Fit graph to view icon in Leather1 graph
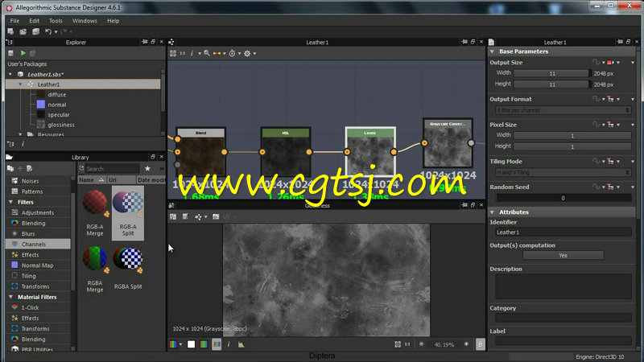The image size is (644, 362). 173,53
